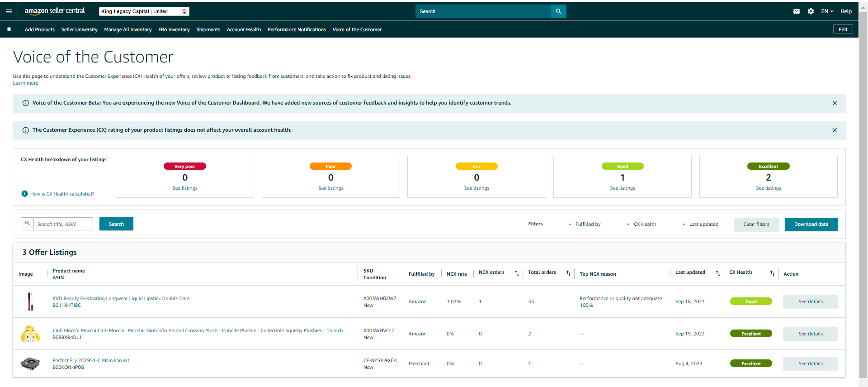Click the Edit button in navigation bar

[x=843, y=29]
